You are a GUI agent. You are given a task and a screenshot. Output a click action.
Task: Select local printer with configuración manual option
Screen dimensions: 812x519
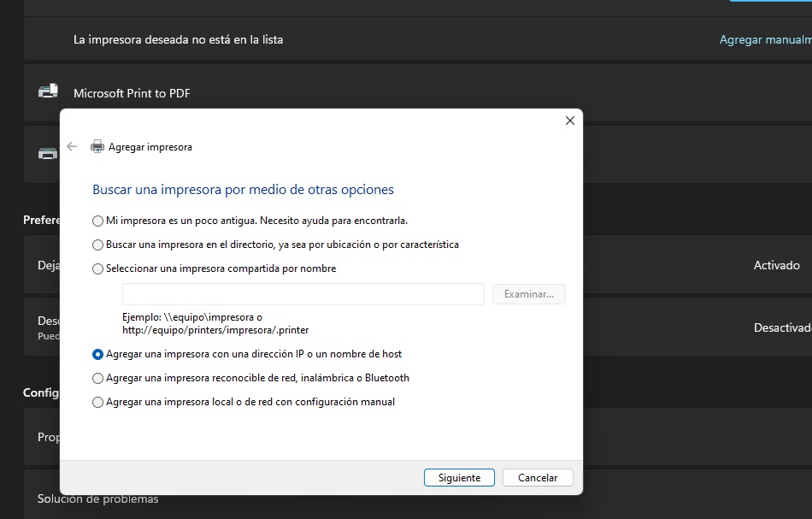[98, 402]
